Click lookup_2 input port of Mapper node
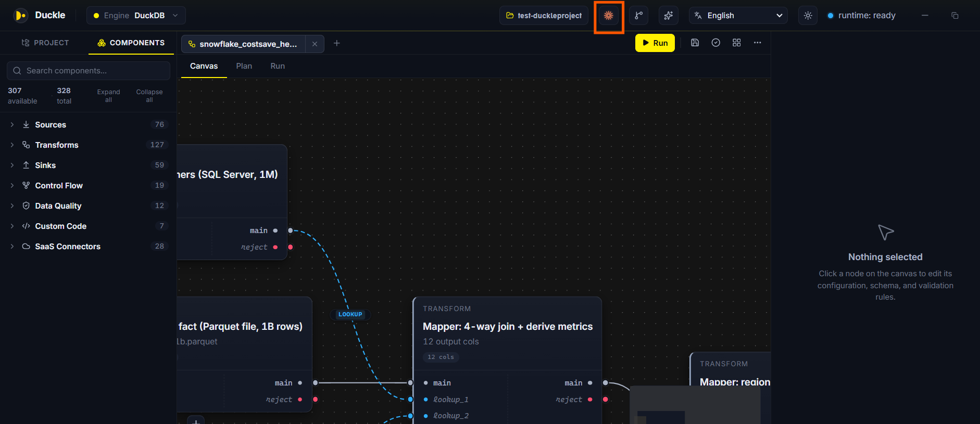 [x=410, y=416]
